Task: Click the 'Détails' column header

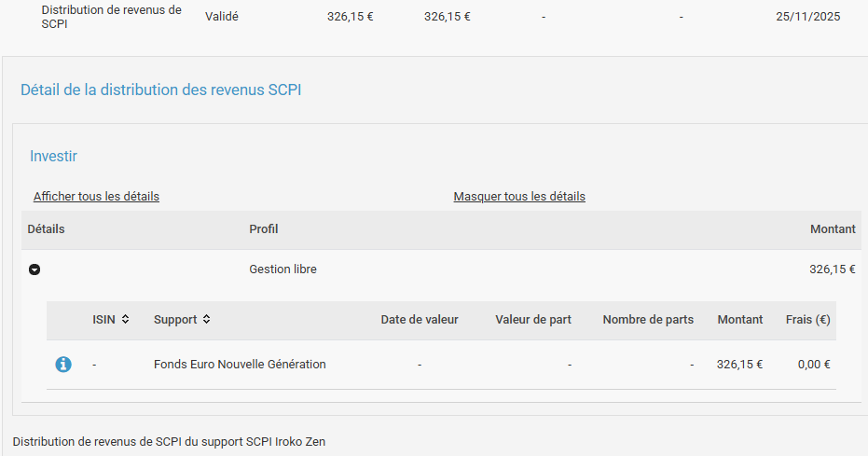Action: 46,229
